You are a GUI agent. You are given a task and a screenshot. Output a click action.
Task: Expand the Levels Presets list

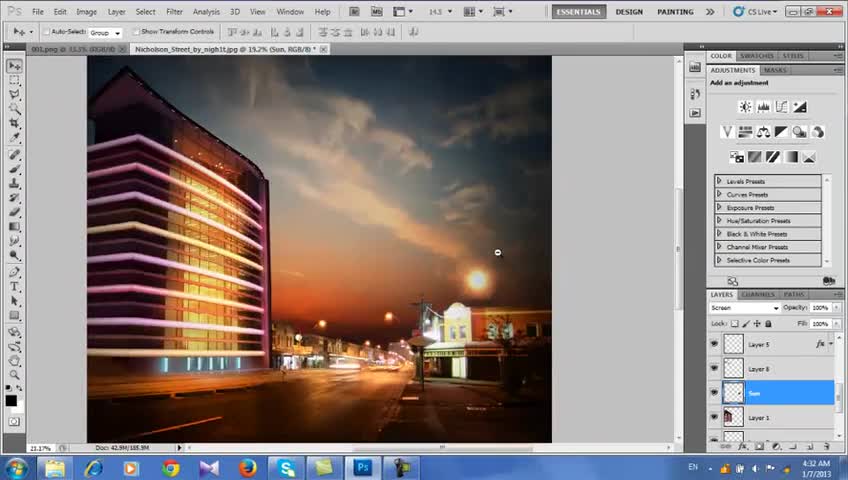[x=719, y=181]
